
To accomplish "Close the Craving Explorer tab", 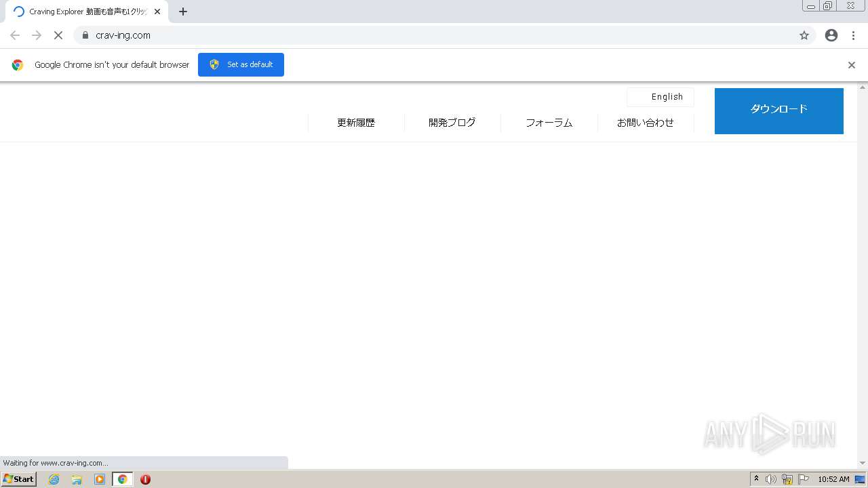I will [x=157, y=12].
